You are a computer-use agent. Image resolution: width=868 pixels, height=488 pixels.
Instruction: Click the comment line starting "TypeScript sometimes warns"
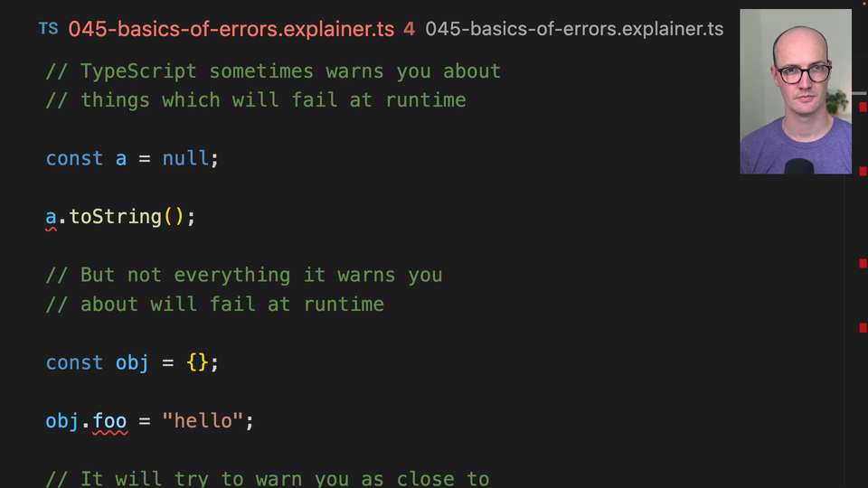(273, 71)
